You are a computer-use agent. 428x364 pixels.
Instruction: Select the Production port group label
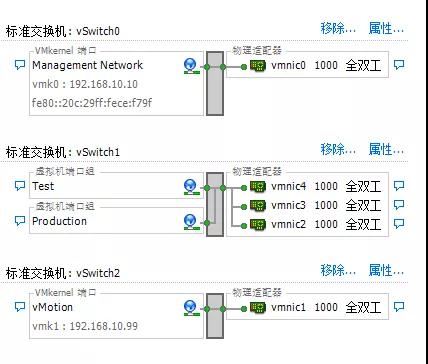click(x=59, y=221)
